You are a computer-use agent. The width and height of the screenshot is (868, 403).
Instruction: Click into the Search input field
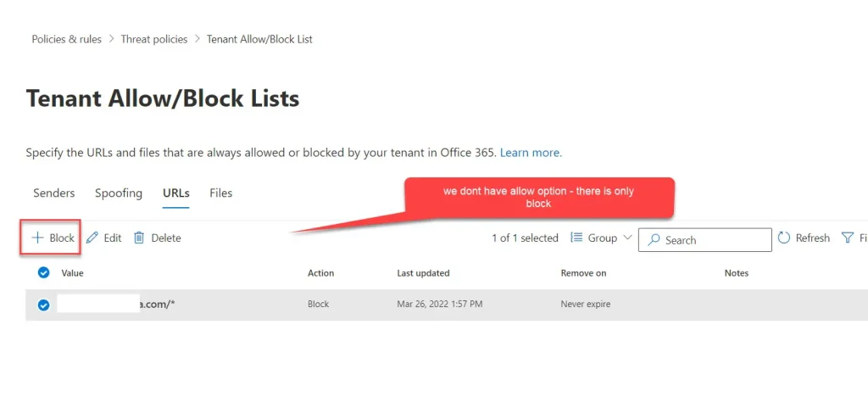click(x=714, y=240)
